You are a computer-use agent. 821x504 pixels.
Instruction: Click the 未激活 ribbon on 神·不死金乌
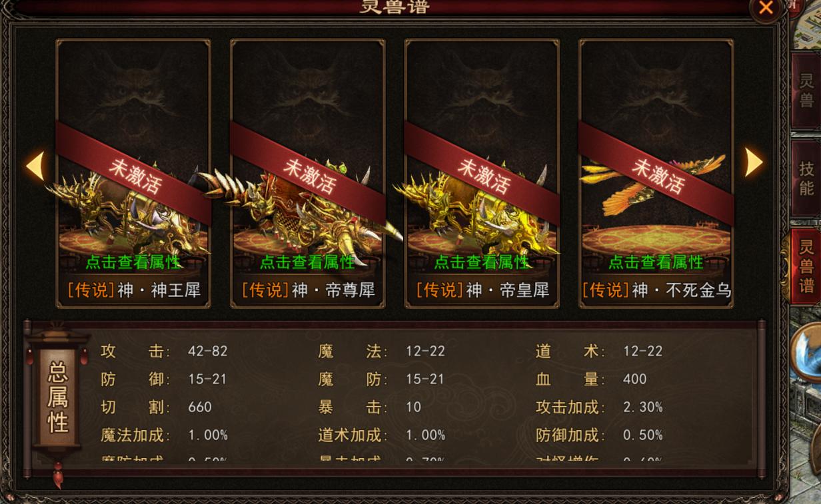point(656,174)
